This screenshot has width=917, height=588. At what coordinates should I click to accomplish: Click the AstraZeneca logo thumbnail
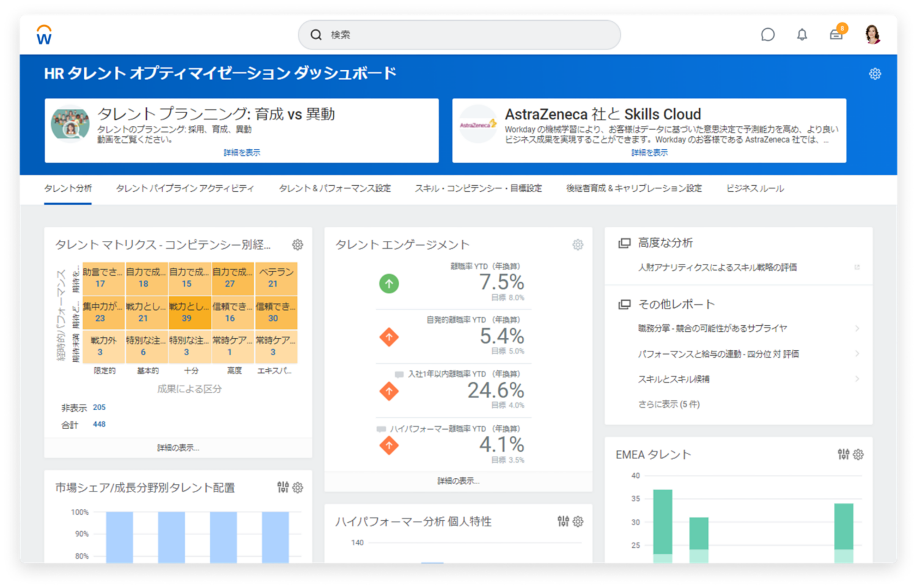click(478, 125)
